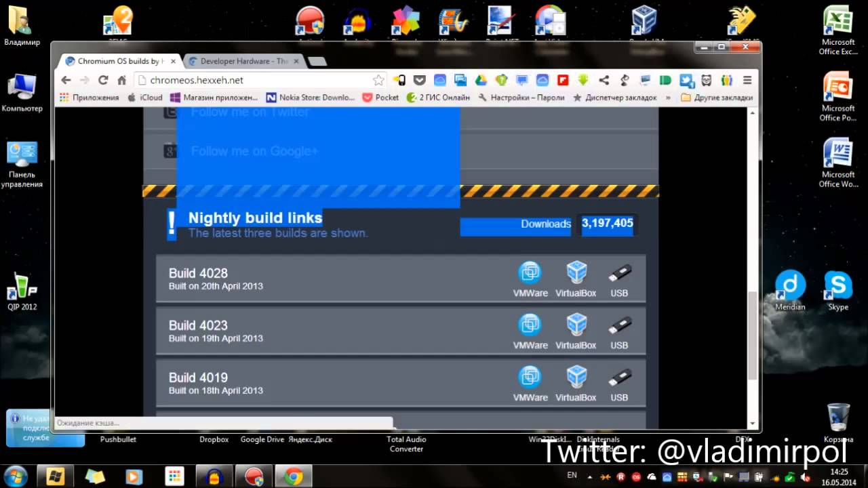Click the Build 4028 title
The height and width of the screenshot is (488, 868).
click(x=198, y=273)
